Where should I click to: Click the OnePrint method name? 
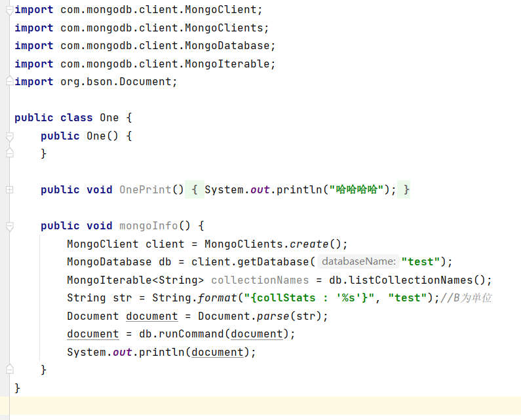pos(145,190)
